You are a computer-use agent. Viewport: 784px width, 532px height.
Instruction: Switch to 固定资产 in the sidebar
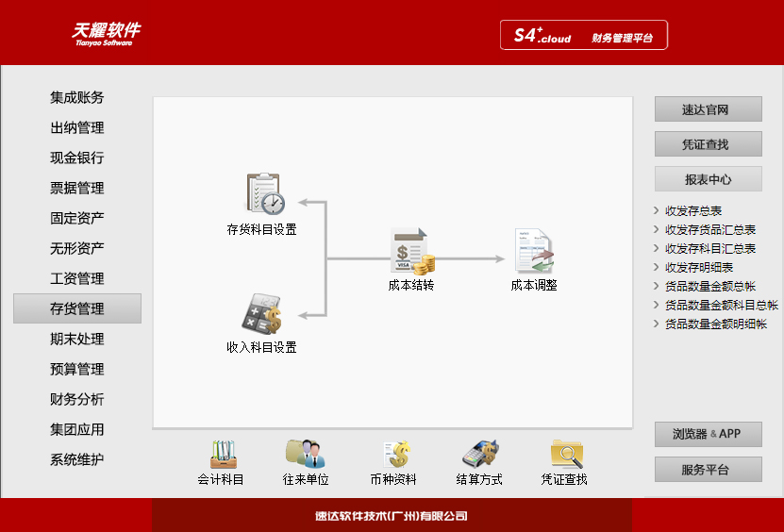click(x=77, y=218)
